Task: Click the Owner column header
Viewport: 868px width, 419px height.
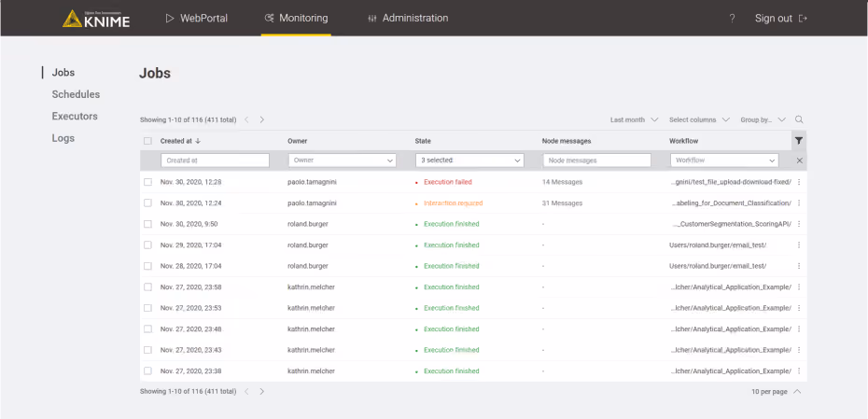Action: 298,141
